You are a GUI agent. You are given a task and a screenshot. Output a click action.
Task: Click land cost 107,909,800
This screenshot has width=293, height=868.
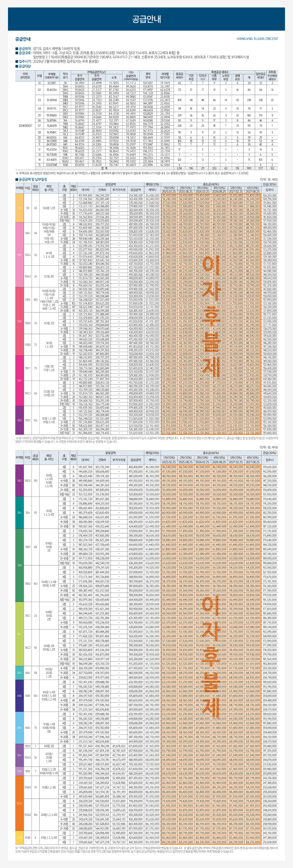pos(85,195)
